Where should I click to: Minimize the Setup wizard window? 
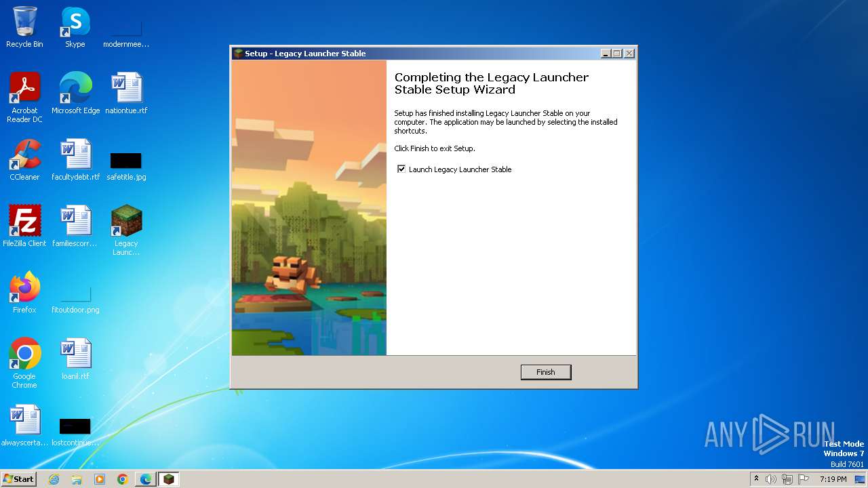coord(605,54)
